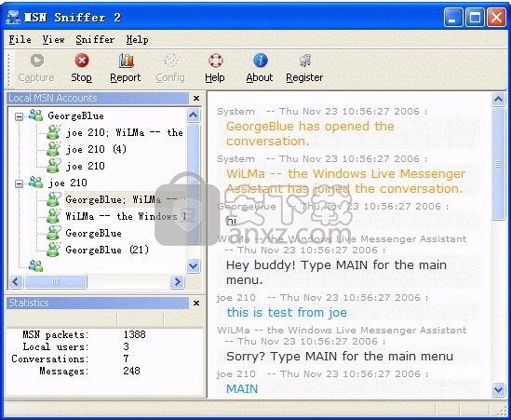Select the plain 'joe 210' conversation under GeorgeBlue
This screenshot has width=511, height=420.
pos(86,167)
